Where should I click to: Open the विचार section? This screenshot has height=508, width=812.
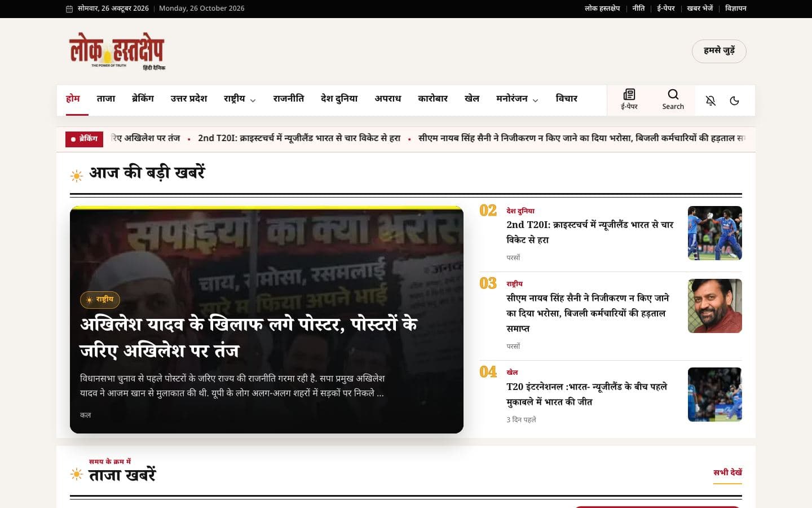click(x=566, y=99)
